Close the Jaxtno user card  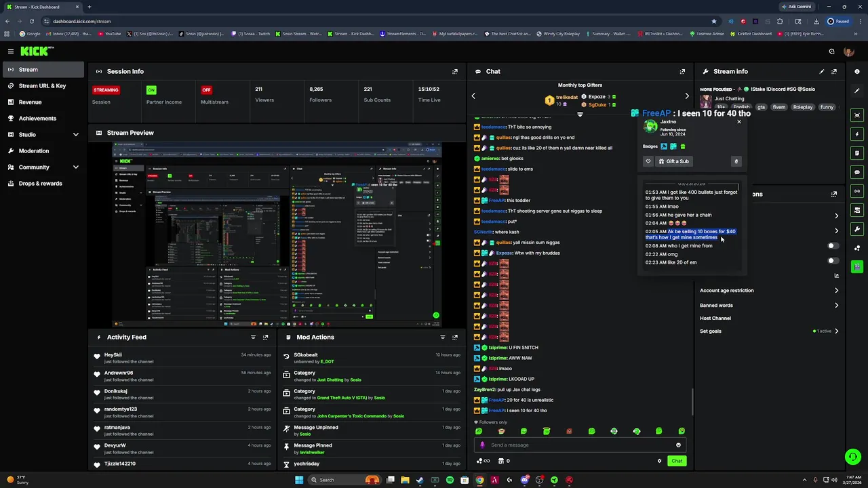pyautogui.click(x=739, y=121)
